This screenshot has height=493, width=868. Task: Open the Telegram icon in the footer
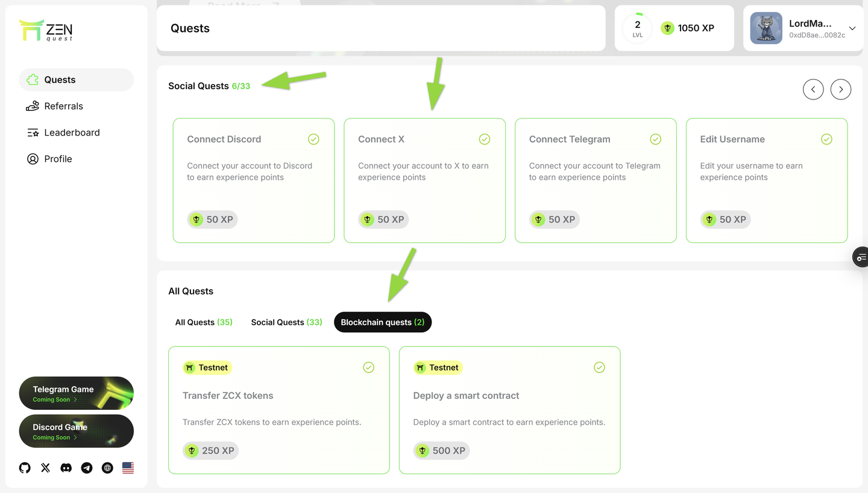point(86,468)
